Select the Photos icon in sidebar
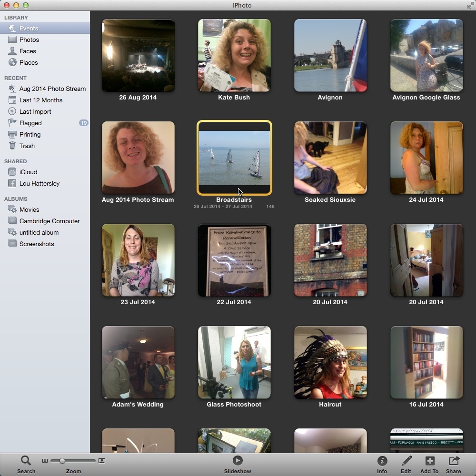The height and width of the screenshot is (476, 476). click(x=12, y=40)
